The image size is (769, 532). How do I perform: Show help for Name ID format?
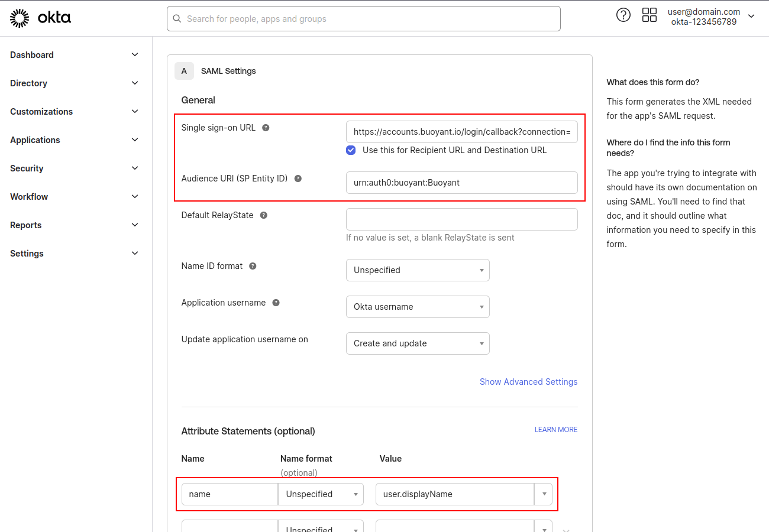pyautogui.click(x=253, y=266)
